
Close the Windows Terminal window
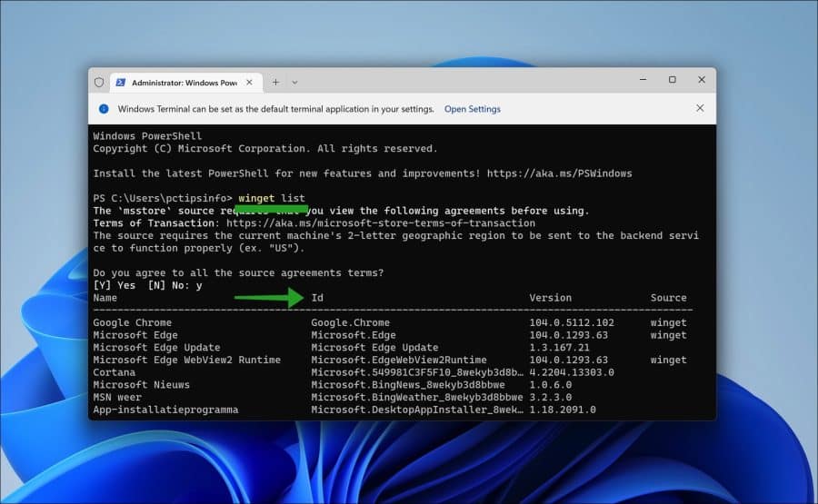point(702,80)
